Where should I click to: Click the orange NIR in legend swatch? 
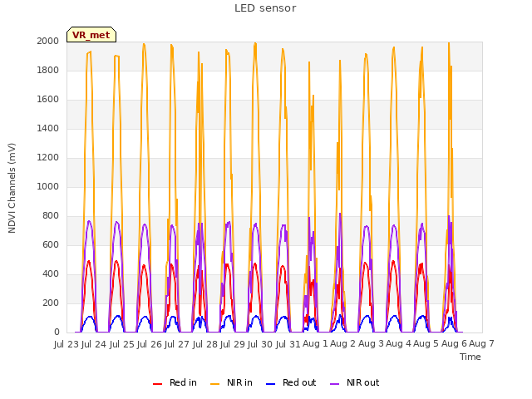coord(214,384)
